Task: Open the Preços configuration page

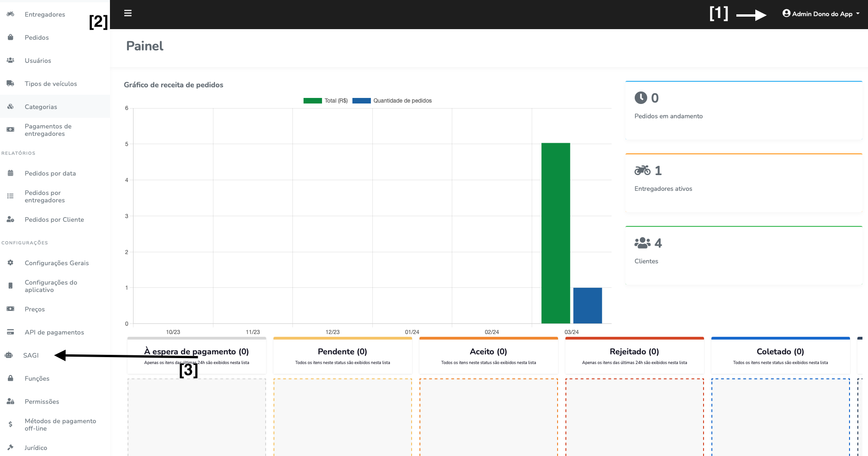Action: coord(35,309)
